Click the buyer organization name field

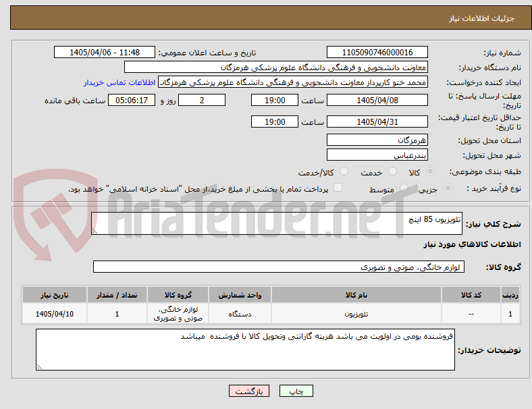click(x=276, y=67)
